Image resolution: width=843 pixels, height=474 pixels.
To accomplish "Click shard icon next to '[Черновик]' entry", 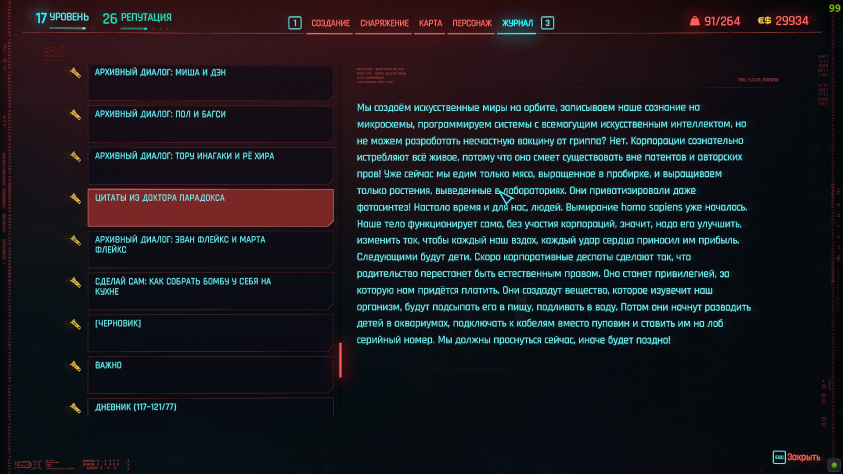I will click(x=75, y=325).
